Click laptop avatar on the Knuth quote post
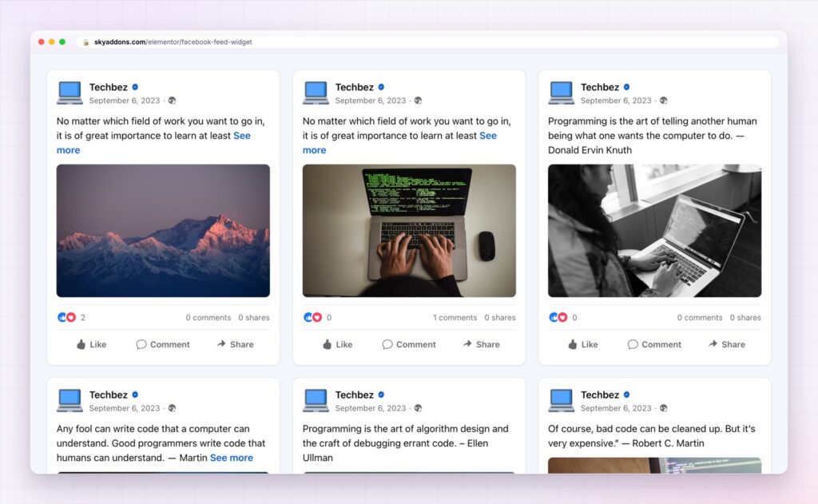The image size is (818, 504). (x=562, y=93)
